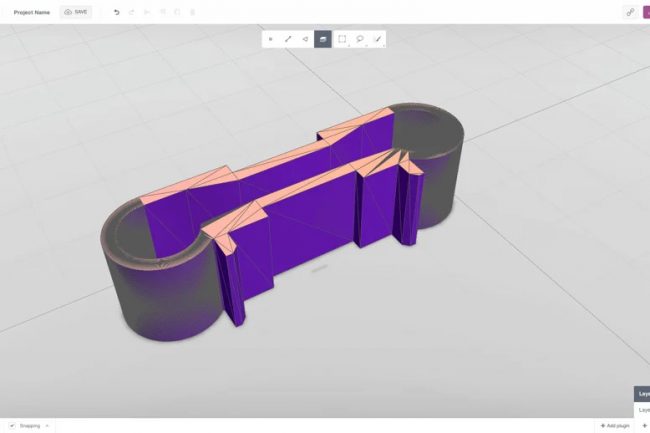Expand the Snapping options arrow
This screenshot has width=650, height=433.
(47, 425)
